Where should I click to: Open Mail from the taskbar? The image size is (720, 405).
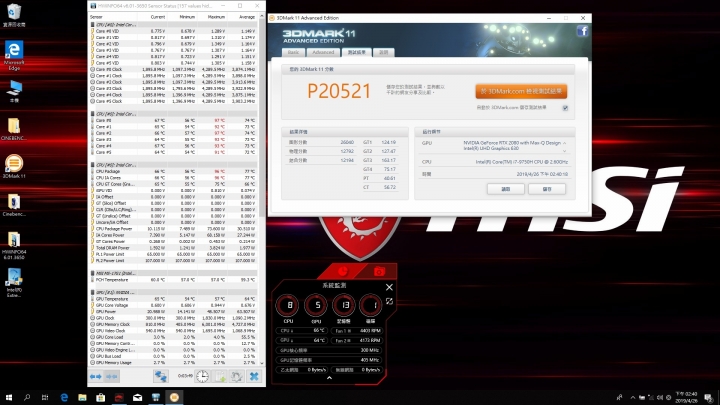137,398
